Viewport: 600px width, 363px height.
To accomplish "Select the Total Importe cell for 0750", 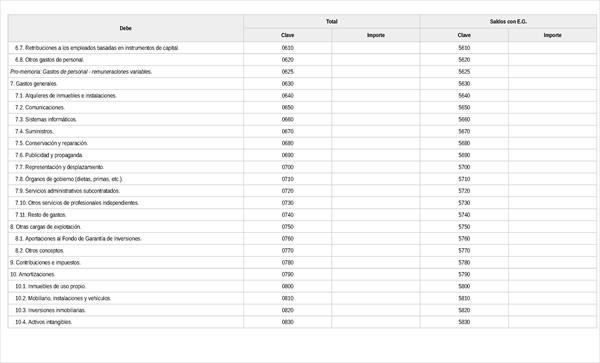I will 375,227.
